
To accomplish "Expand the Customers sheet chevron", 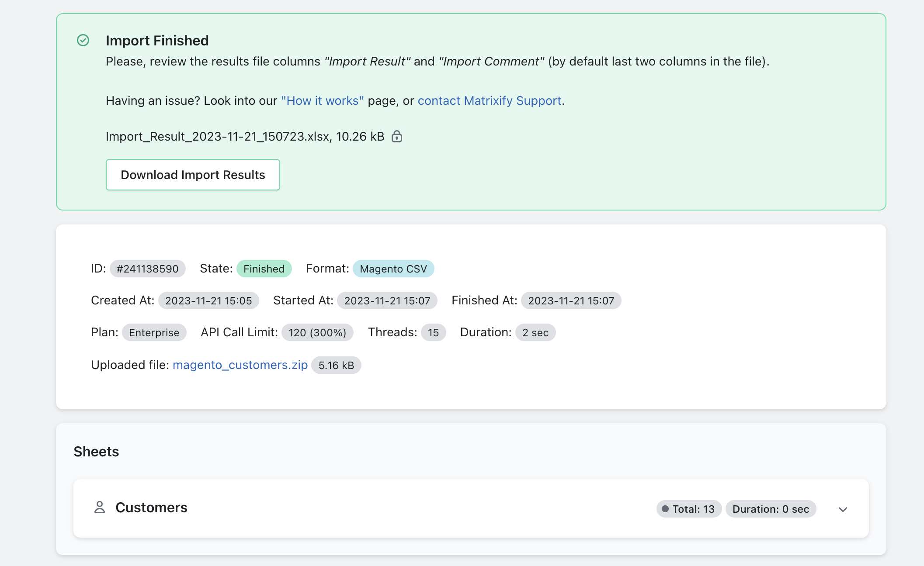I will [843, 509].
